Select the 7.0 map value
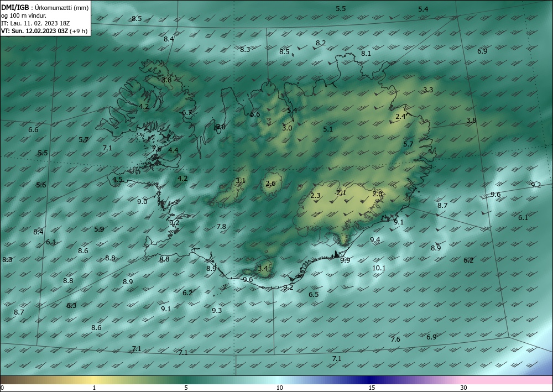The height and width of the screenshot is (392, 553). [x=221, y=127]
